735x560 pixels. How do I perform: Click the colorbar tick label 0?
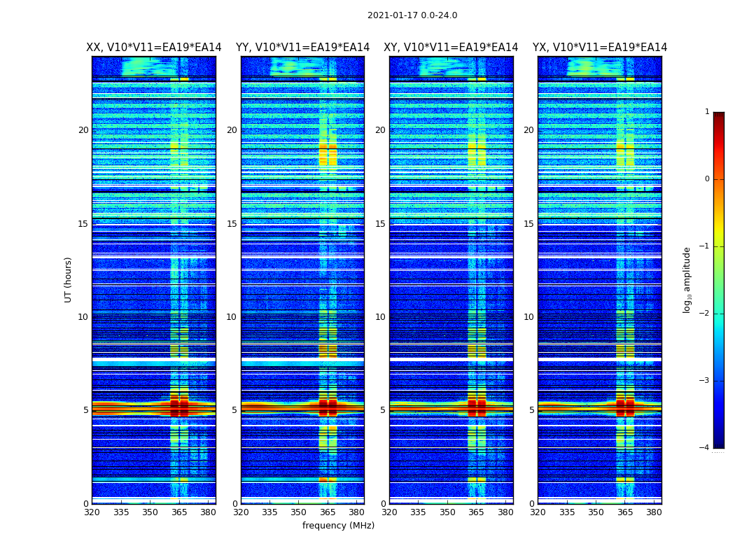(x=707, y=179)
